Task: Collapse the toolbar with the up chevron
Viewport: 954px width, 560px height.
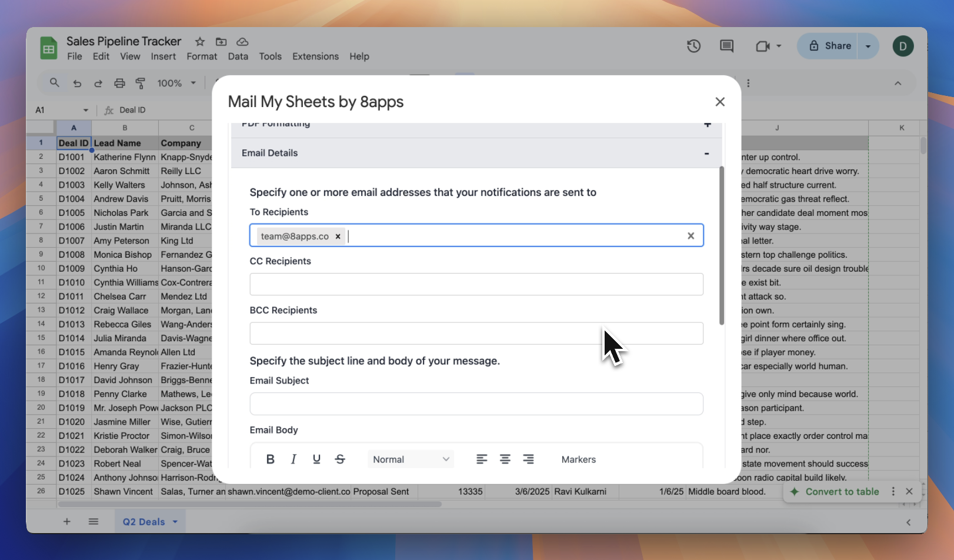Action: coord(898,84)
